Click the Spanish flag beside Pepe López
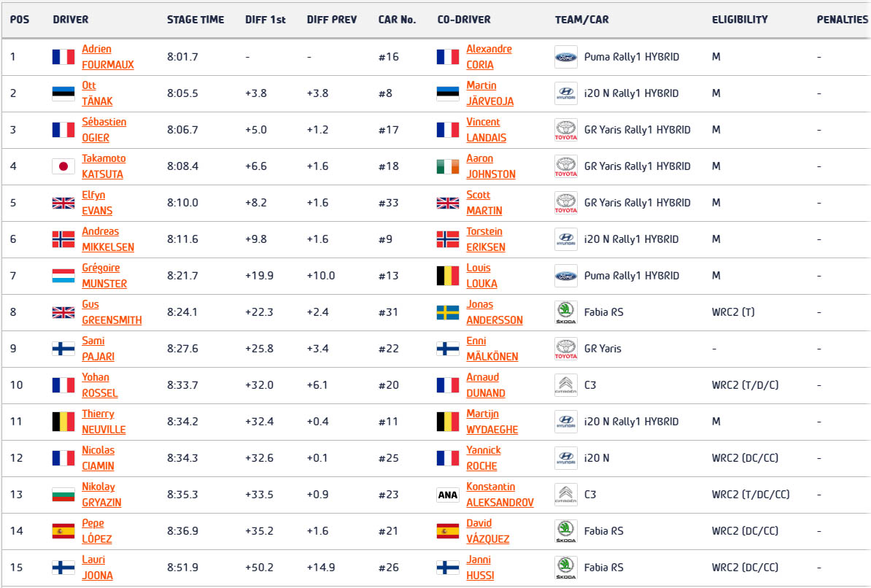 pos(63,531)
